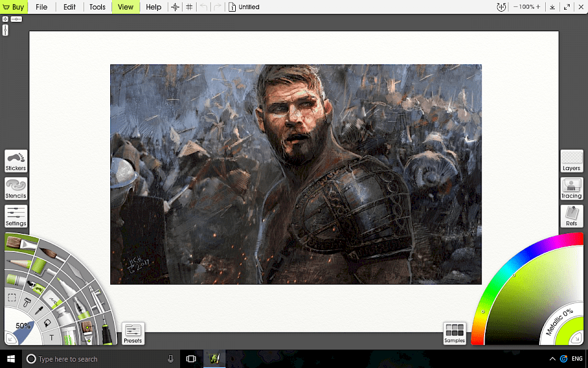Toggle fullscreen with the expand arrows icon
Viewport: 588px width, 368px height.
pyautogui.click(x=567, y=7)
